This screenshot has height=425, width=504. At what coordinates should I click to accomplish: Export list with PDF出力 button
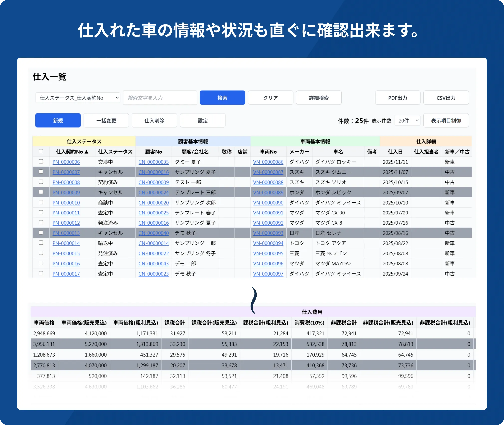tap(397, 98)
